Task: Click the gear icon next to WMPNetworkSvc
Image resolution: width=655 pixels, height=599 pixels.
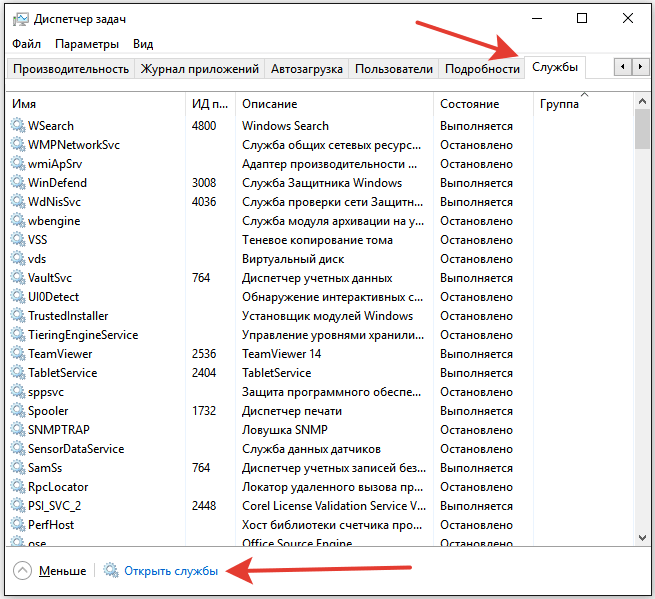Action: (x=18, y=144)
